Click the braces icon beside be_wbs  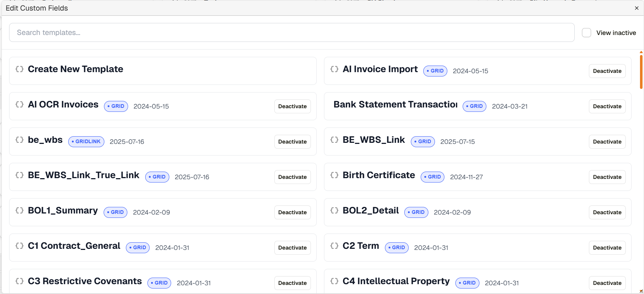click(x=20, y=140)
